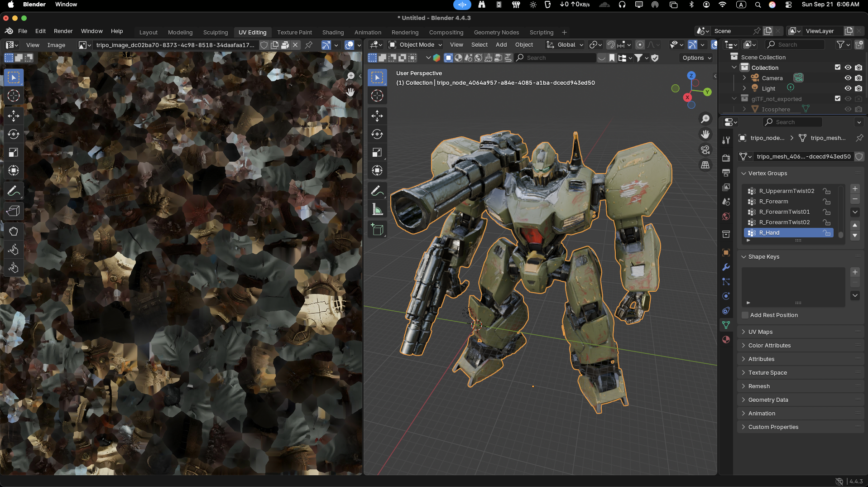This screenshot has width=868, height=487.
Task: Open the Render menu
Action: point(63,31)
